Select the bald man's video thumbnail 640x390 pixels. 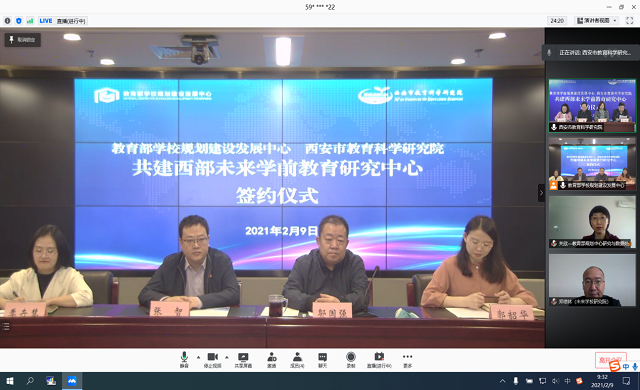click(x=592, y=280)
